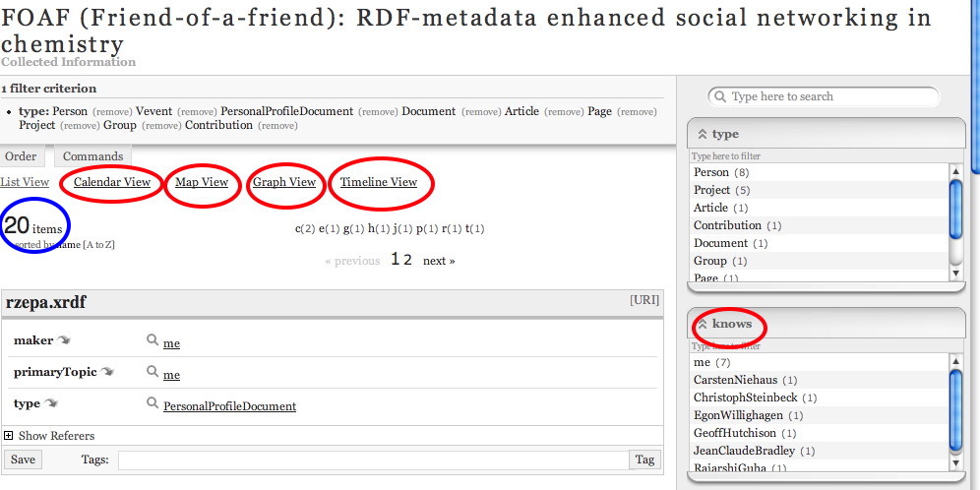Viewport: 980px width, 490px height.
Task: Click the arrow icon next to maker
Action: point(64,341)
